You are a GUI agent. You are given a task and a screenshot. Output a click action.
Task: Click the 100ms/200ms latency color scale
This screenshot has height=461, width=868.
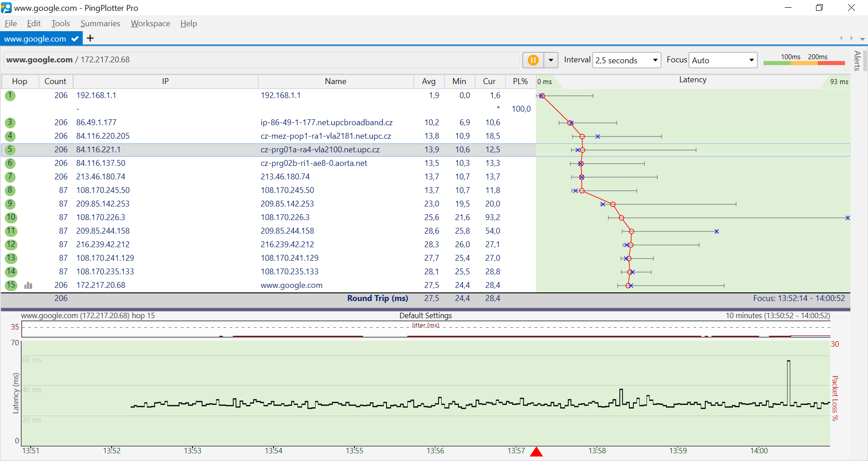[x=804, y=60]
